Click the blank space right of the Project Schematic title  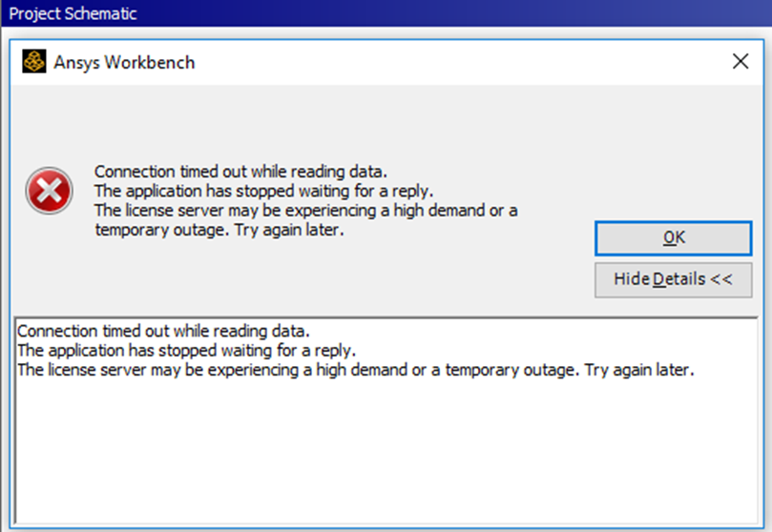click(x=453, y=13)
